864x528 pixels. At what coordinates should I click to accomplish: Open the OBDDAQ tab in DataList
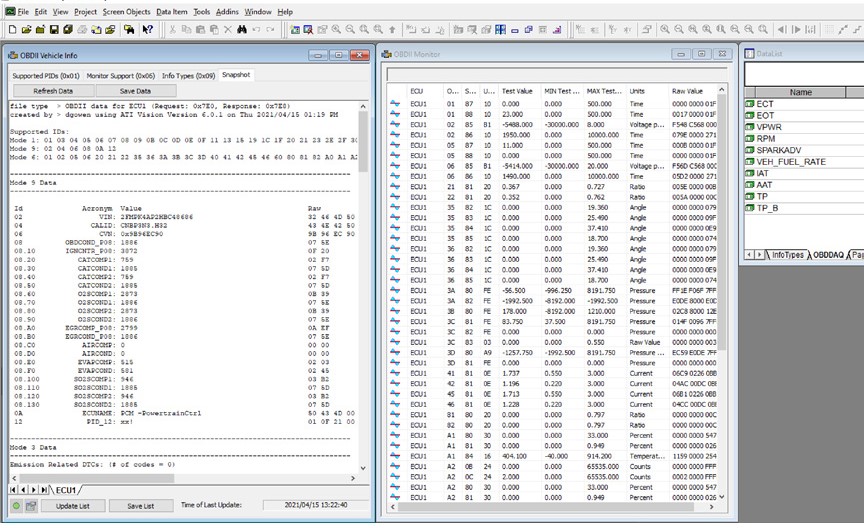[828, 255]
